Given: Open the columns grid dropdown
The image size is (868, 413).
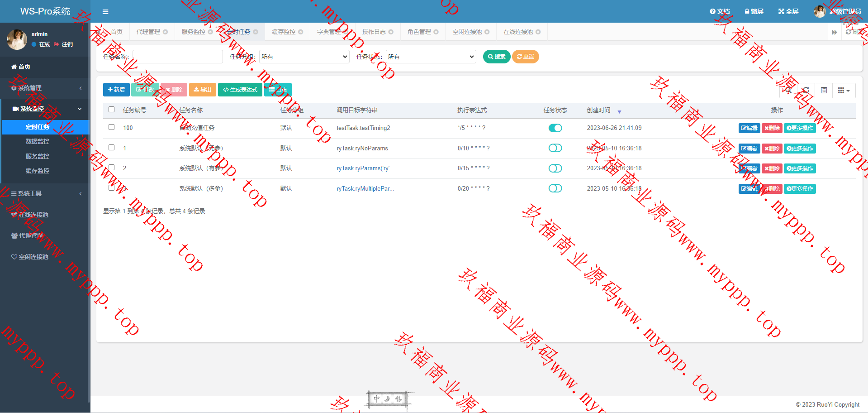Looking at the screenshot, I should click(844, 91).
